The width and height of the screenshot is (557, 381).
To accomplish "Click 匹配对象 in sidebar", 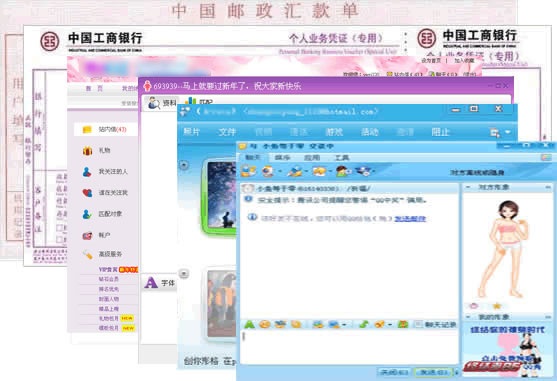I will pos(110,214).
